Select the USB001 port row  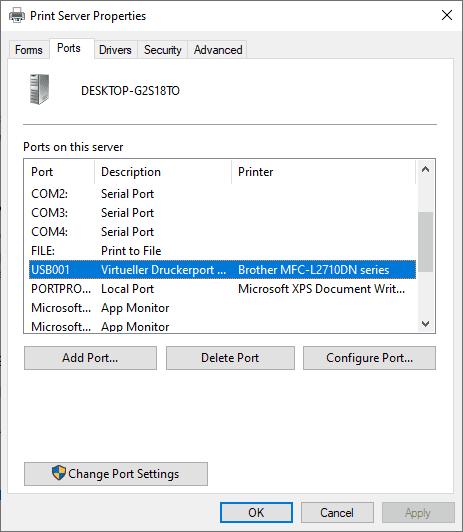point(223,270)
